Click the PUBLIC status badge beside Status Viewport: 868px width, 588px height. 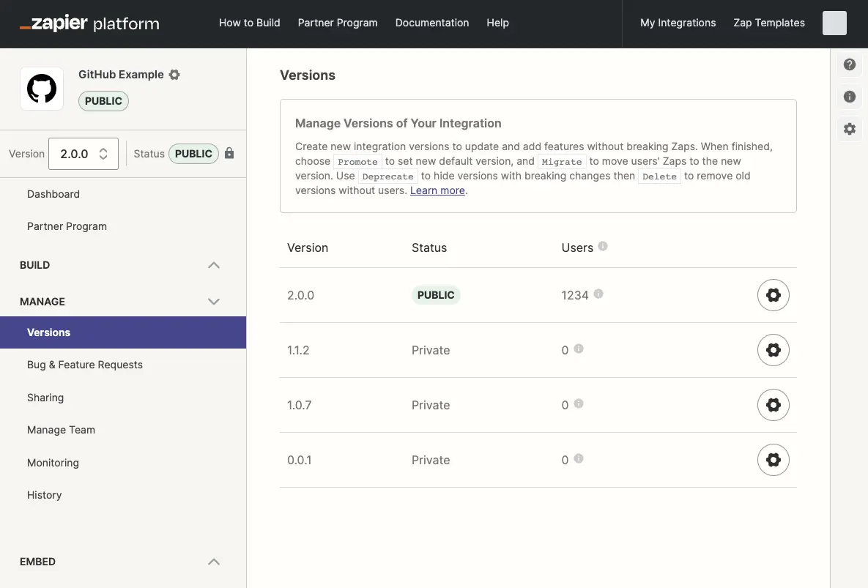pyautogui.click(x=194, y=154)
